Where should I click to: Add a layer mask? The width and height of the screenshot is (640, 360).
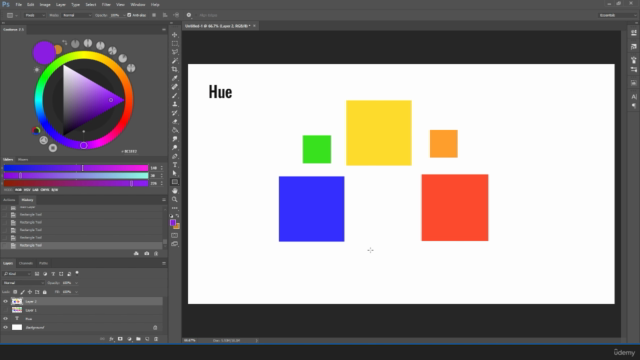(120, 339)
